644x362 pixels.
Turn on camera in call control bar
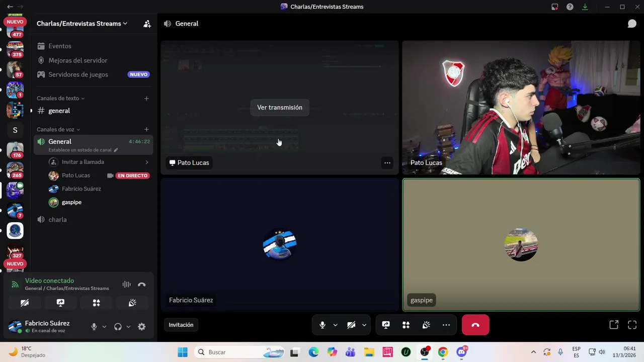[351, 325]
